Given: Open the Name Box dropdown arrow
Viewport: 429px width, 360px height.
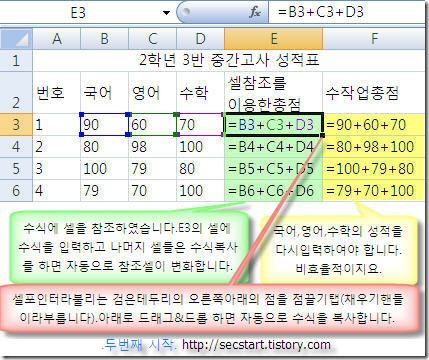Looking at the screenshot, I should click(166, 13).
